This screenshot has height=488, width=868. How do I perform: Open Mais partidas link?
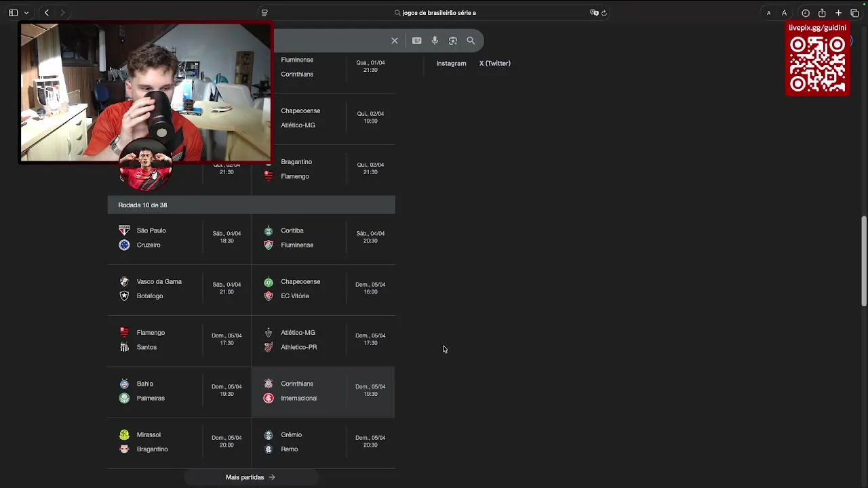[x=251, y=477]
